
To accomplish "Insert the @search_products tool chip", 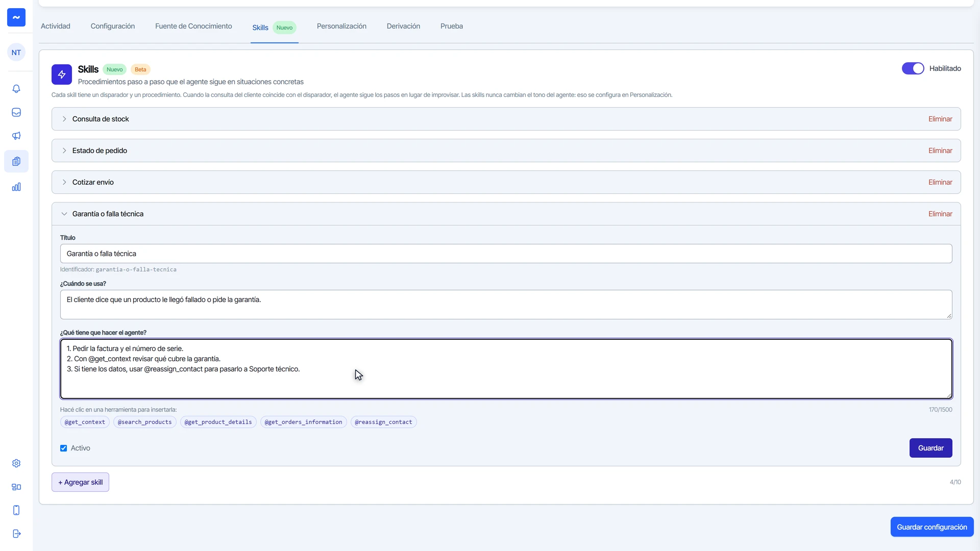I will 145,422.
